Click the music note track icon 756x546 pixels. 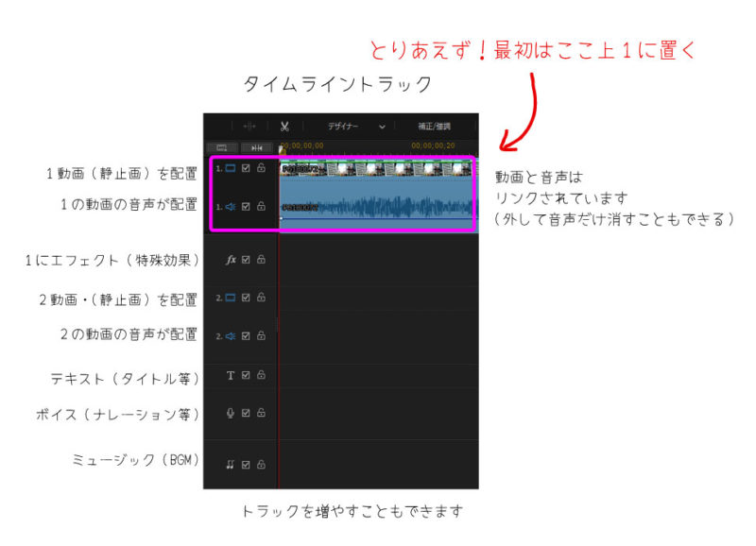pos(230,464)
